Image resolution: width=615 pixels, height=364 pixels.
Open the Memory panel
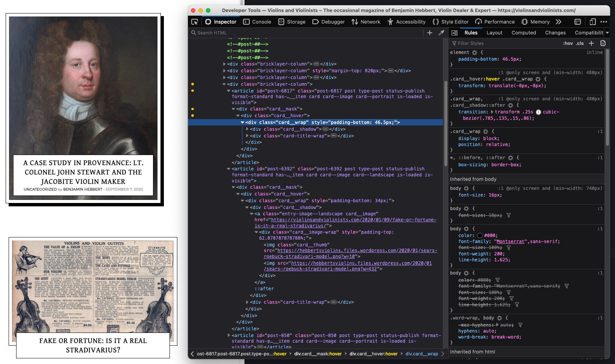point(535,22)
